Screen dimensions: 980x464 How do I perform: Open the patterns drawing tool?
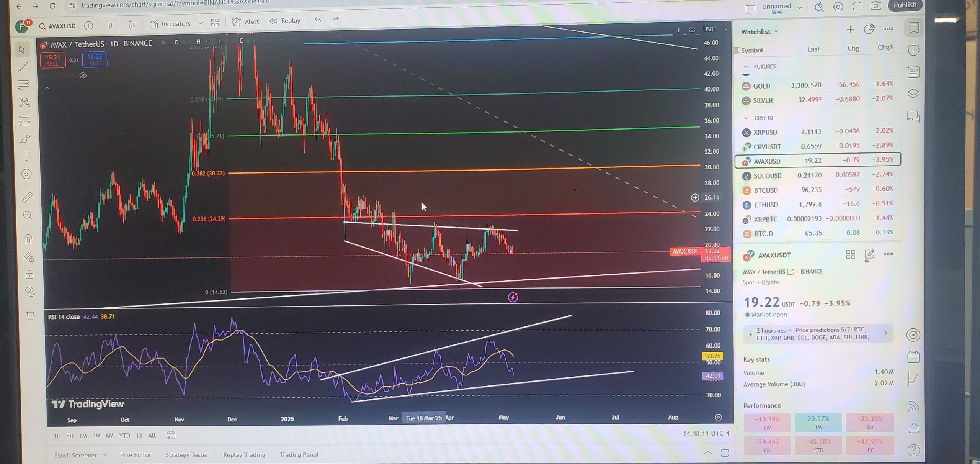[24, 102]
